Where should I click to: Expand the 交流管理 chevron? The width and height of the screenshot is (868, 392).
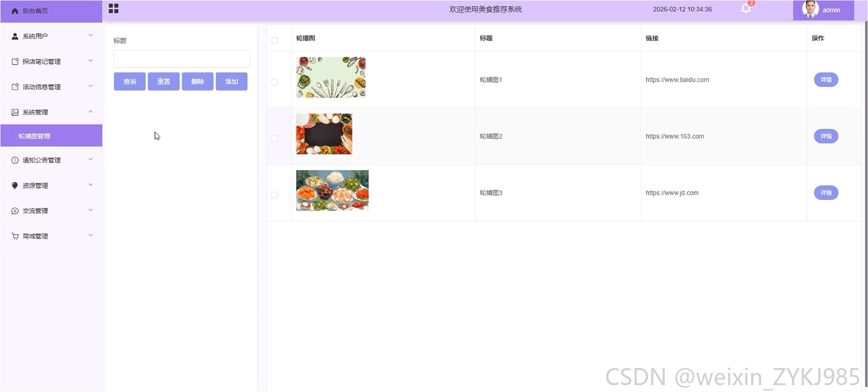[90, 211]
